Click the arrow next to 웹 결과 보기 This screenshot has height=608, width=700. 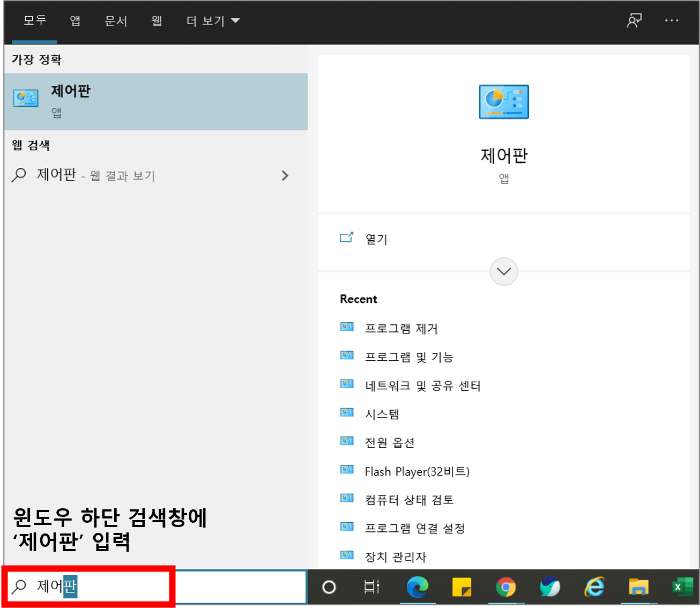coord(285,175)
